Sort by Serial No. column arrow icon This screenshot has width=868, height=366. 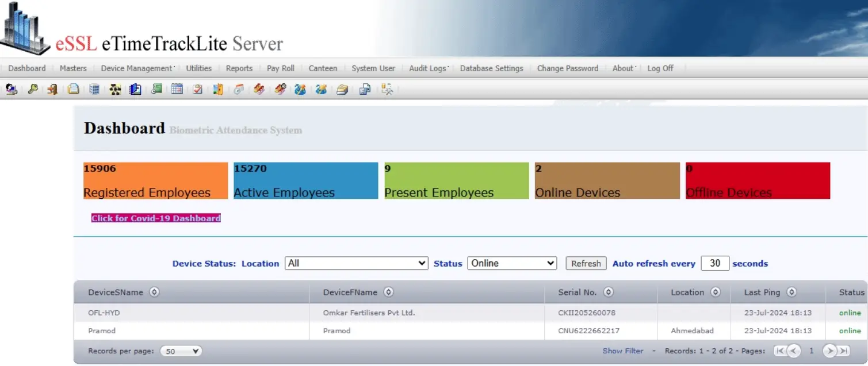coord(608,292)
